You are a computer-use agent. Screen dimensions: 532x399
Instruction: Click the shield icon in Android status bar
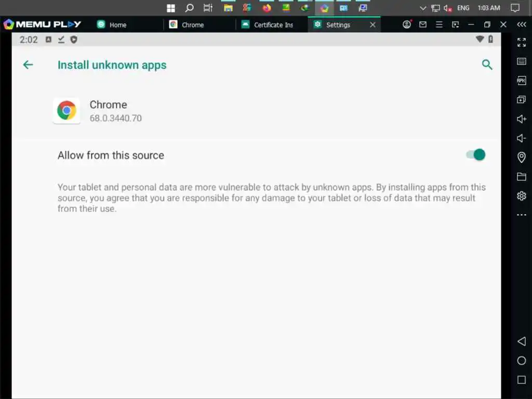(74, 39)
